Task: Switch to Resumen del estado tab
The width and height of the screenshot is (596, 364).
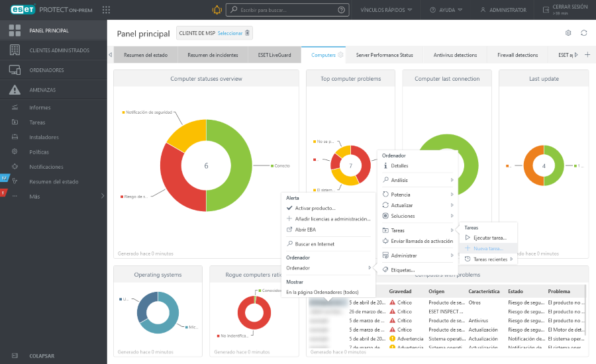Action: click(x=146, y=55)
